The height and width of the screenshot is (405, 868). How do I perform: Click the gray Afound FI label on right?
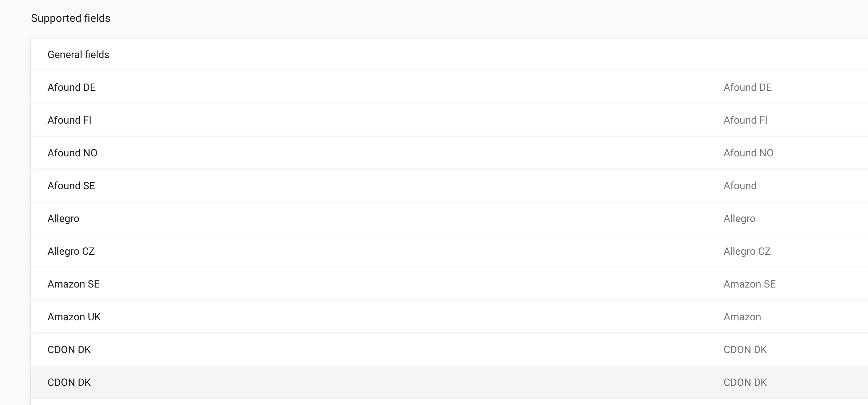point(745,120)
